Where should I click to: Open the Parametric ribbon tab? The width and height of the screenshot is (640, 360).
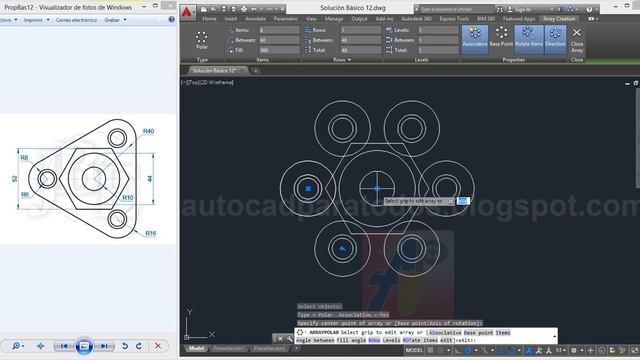286,19
